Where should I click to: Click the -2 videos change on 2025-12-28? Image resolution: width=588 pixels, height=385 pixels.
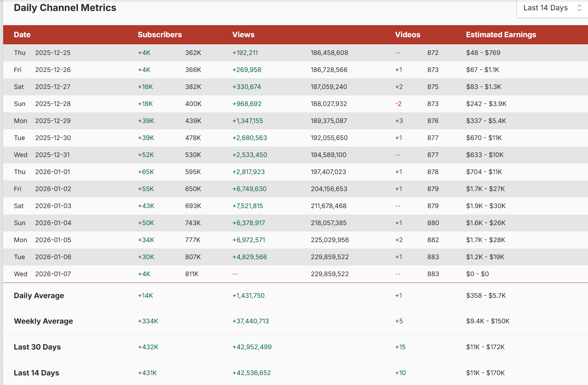398,104
